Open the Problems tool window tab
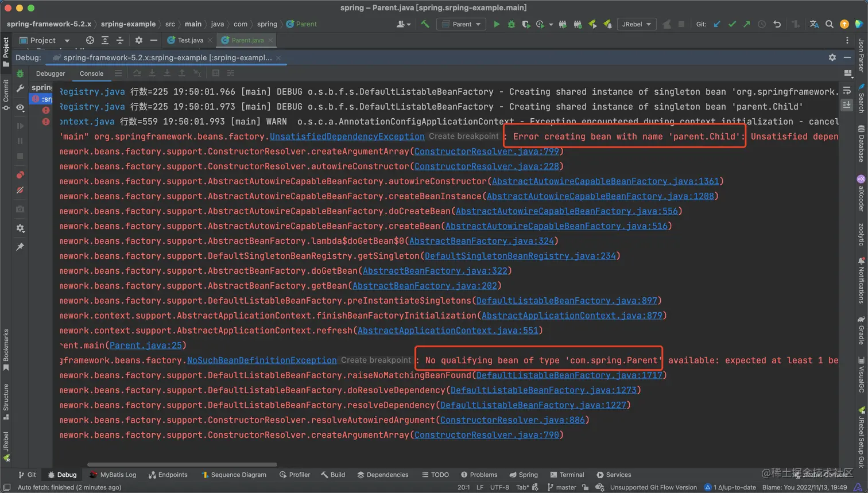Screen dimensions: 868x493 (479, 475)
